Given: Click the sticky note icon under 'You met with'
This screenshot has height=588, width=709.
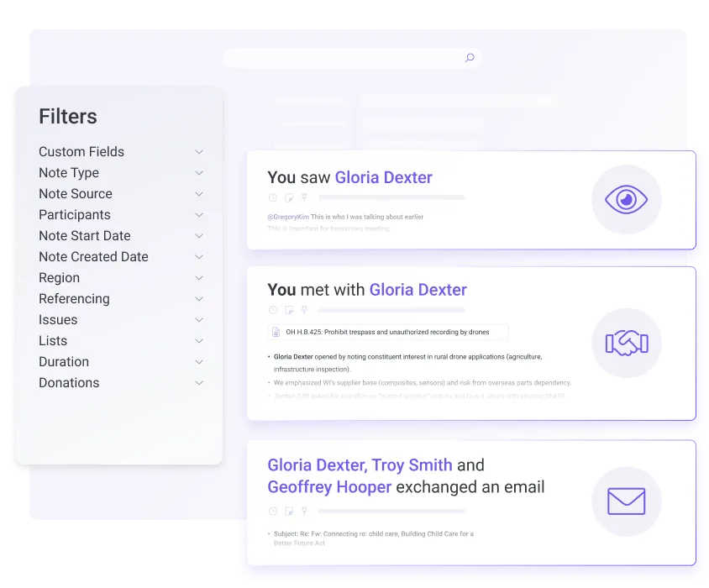Looking at the screenshot, I should pos(288,310).
